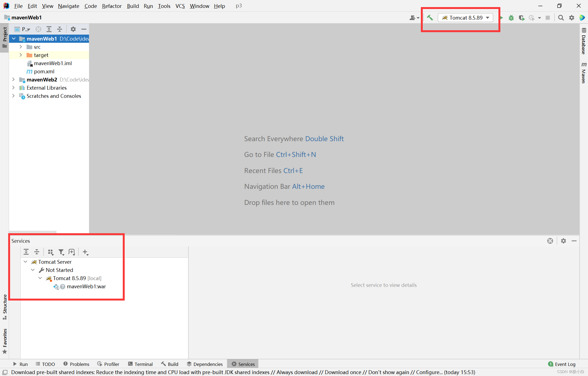This screenshot has width=588, height=376.
Task: Open the Event Log
Action: tap(562, 364)
